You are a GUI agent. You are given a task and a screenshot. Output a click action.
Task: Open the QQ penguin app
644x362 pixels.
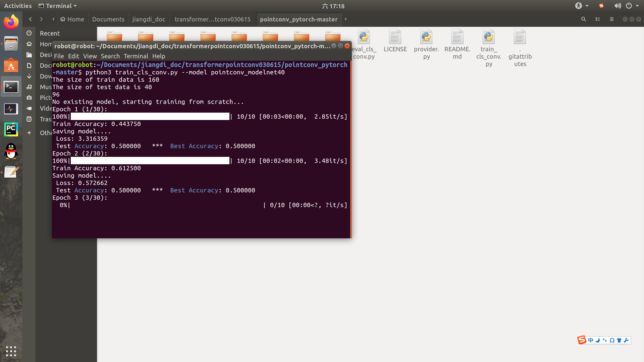point(11,151)
